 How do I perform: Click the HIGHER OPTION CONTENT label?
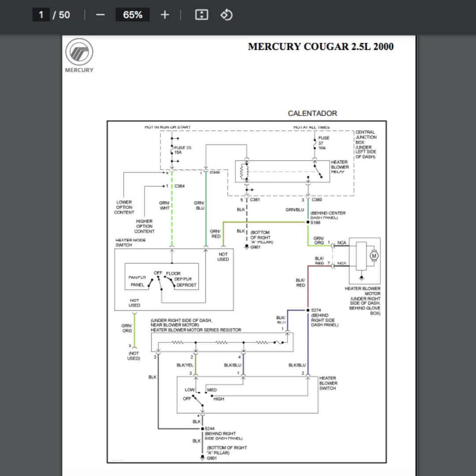click(x=144, y=226)
